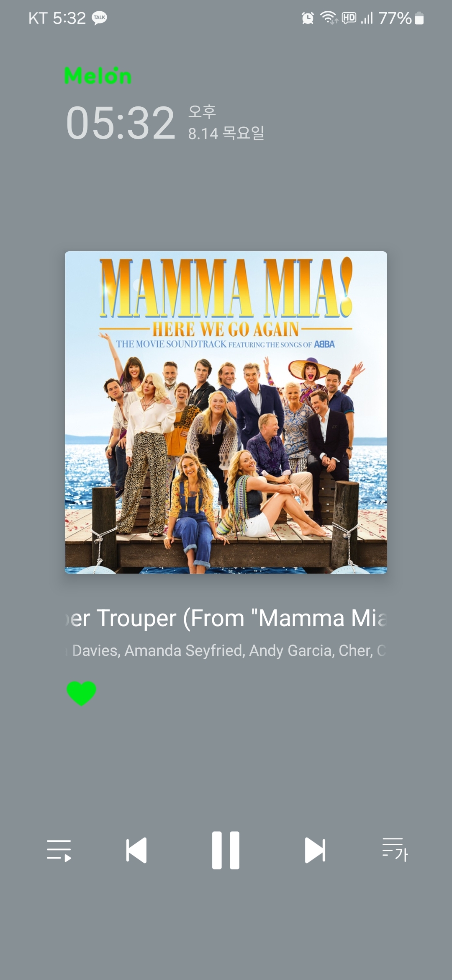
Task: Tap the large 05:32 clock display
Action: [121, 123]
